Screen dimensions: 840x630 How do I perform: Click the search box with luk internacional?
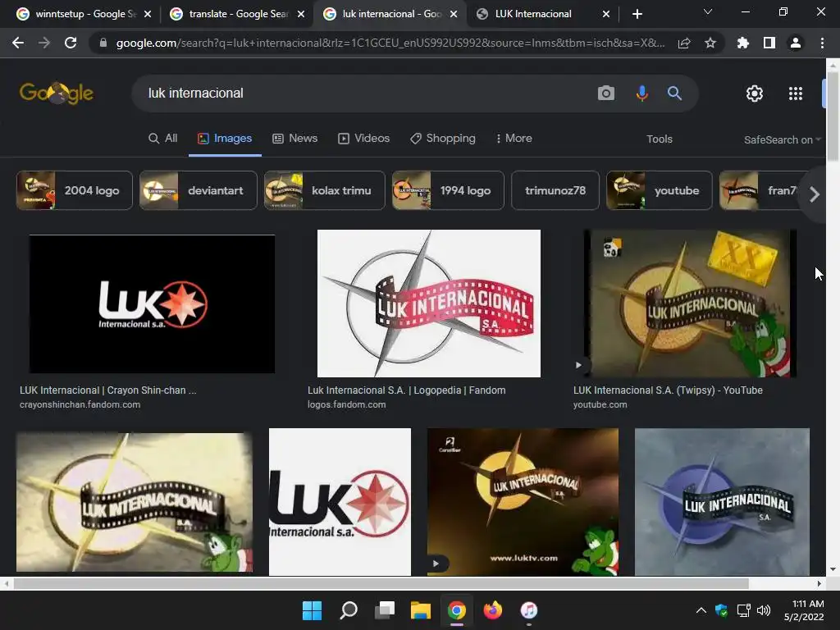click(364, 94)
